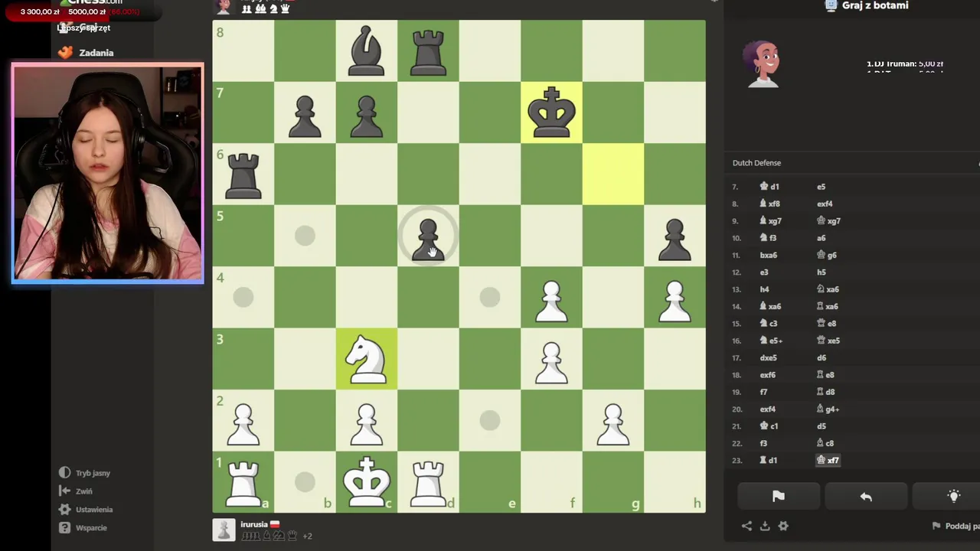Click the black pawn on d5

[x=428, y=238]
